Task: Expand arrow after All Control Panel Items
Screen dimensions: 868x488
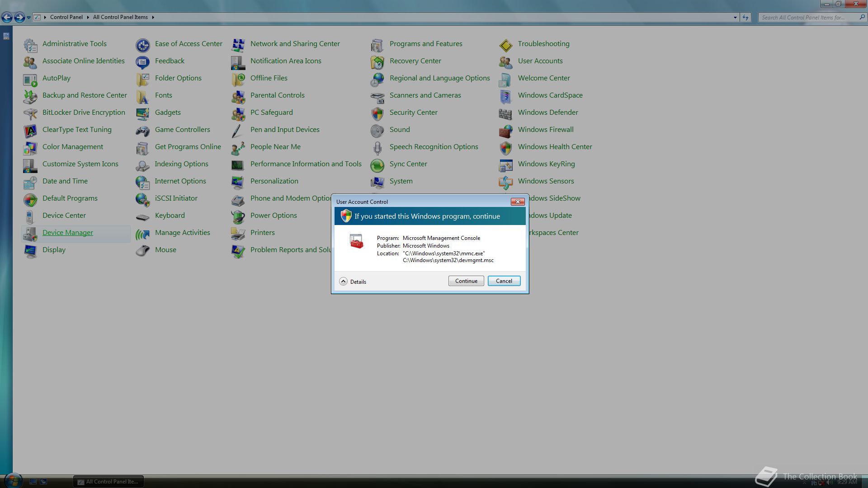Action: (153, 17)
